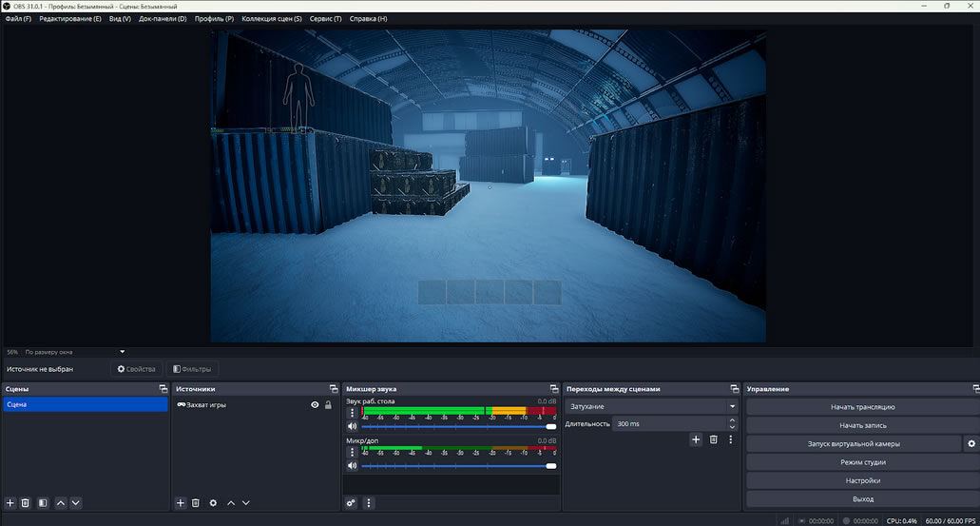The image size is (980, 526).
Task: Click Запуск виртуальной камеры button
Action: tap(854, 443)
